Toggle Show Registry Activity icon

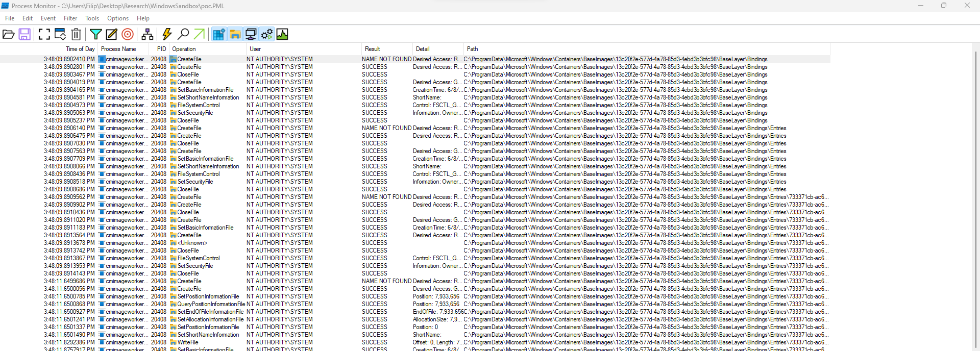(x=219, y=34)
